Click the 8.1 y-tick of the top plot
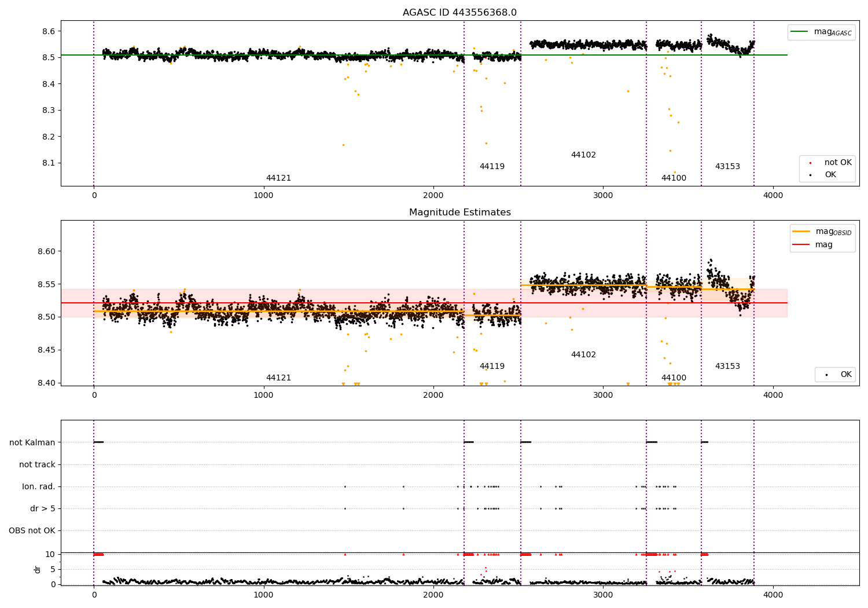Viewport: 868px width, 608px height. tap(50, 163)
